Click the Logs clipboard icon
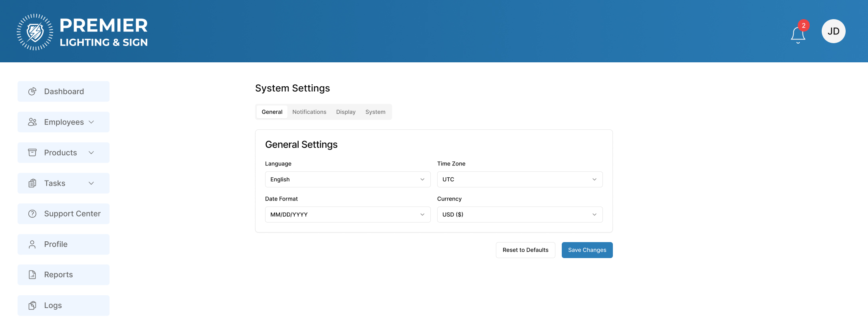This screenshot has width=868, height=324. (32, 306)
